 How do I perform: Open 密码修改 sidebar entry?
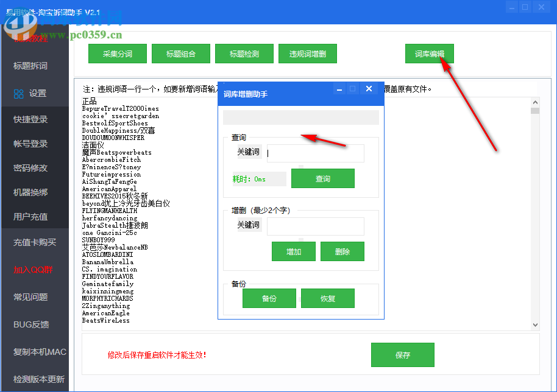point(30,168)
